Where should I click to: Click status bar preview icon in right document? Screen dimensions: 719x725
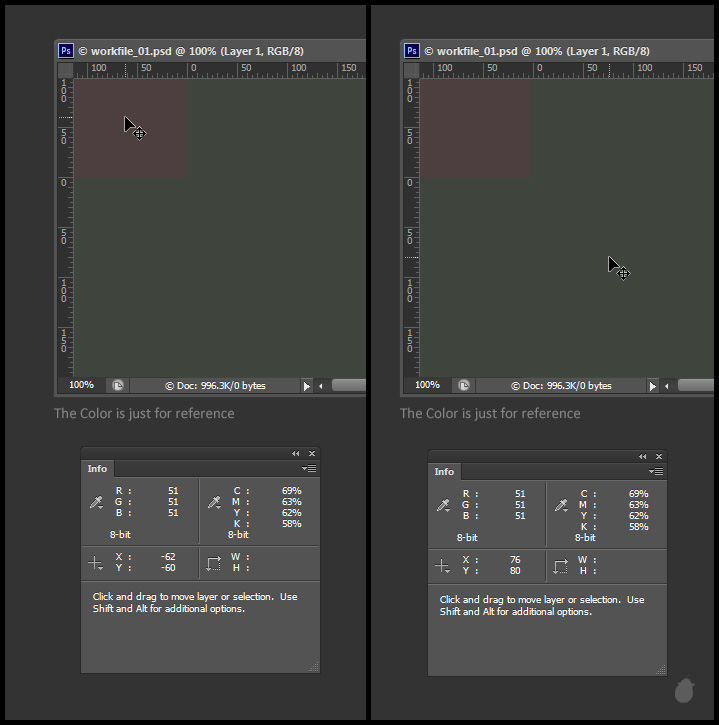[464, 385]
